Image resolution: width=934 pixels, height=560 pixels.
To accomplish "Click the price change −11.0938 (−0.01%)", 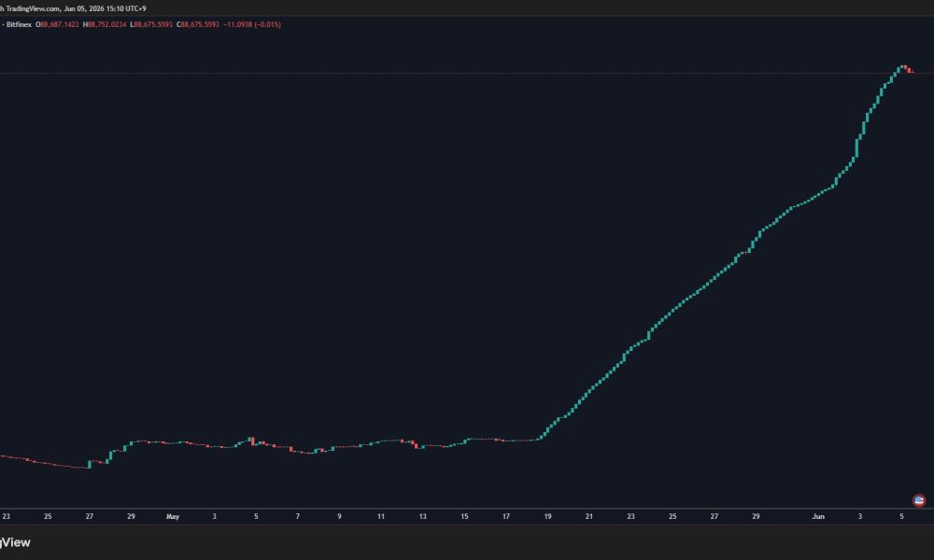I will click(252, 24).
